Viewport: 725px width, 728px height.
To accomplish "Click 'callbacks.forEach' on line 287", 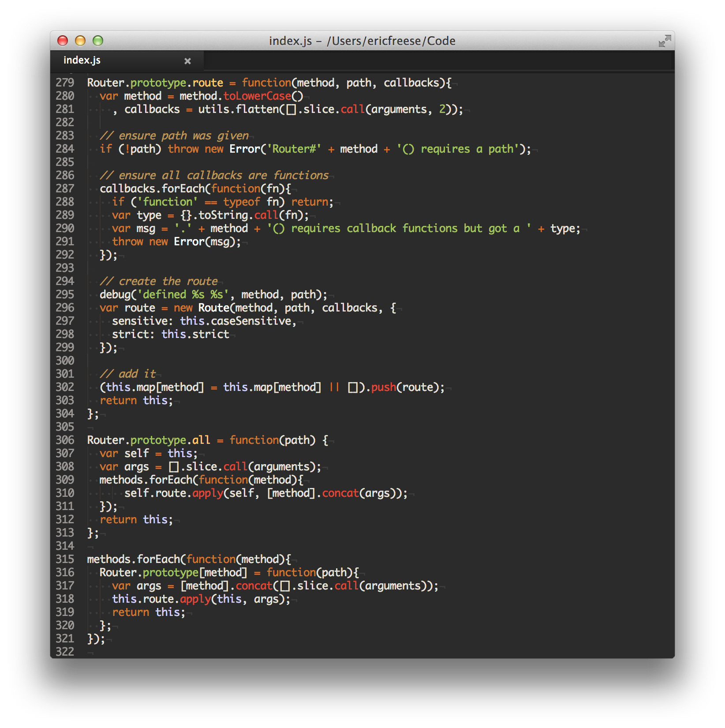I will pyautogui.click(x=153, y=188).
